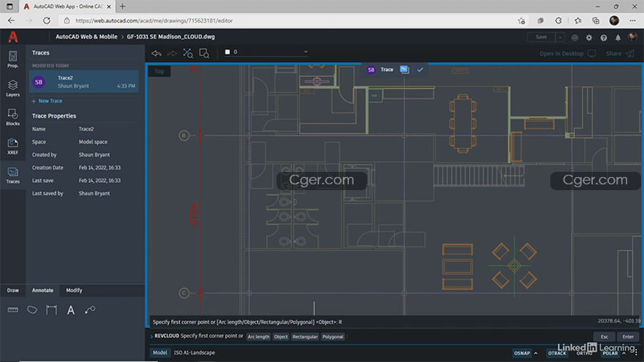The image size is (644, 362).
Task: Toggle OTRACK in the status bar
Action: coord(556,353)
